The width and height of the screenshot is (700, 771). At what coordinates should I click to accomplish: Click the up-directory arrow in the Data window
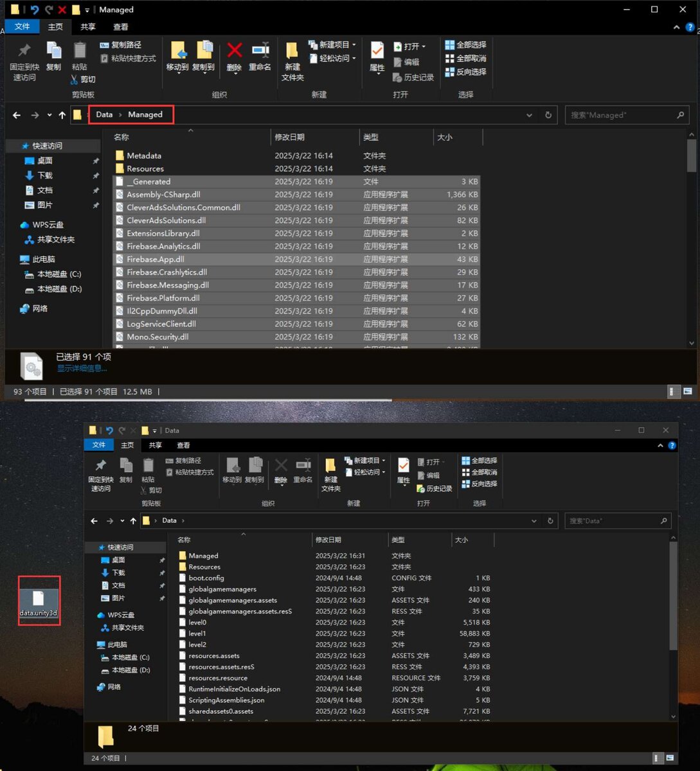133,521
